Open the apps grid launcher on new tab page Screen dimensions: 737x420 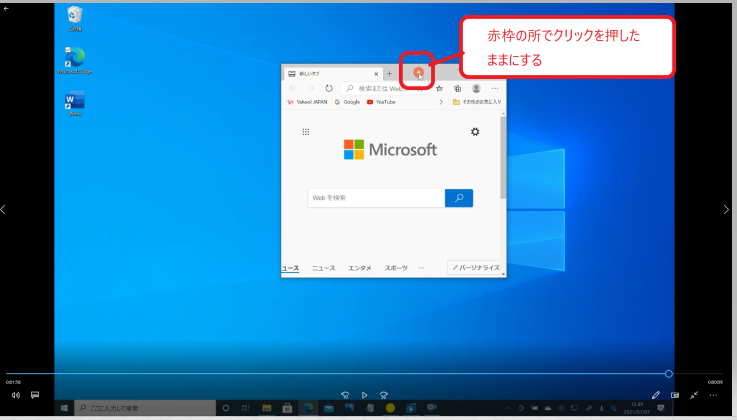(306, 132)
